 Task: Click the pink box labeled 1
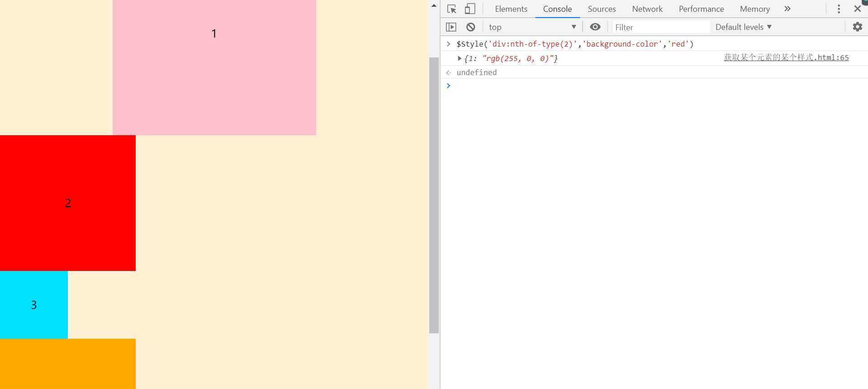(x=214, y=67)
